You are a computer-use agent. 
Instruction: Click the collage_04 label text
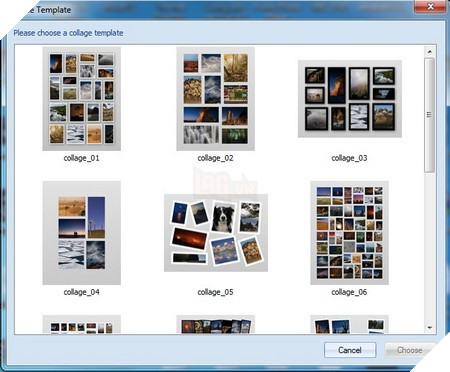click(82, 292)
